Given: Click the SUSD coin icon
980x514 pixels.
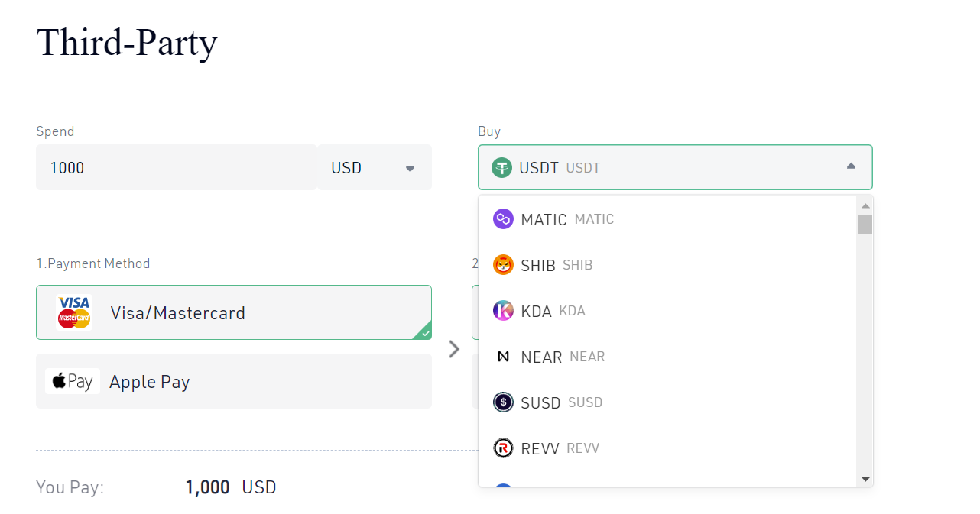Looking at the screenshot, I should (x=503, y=402).
